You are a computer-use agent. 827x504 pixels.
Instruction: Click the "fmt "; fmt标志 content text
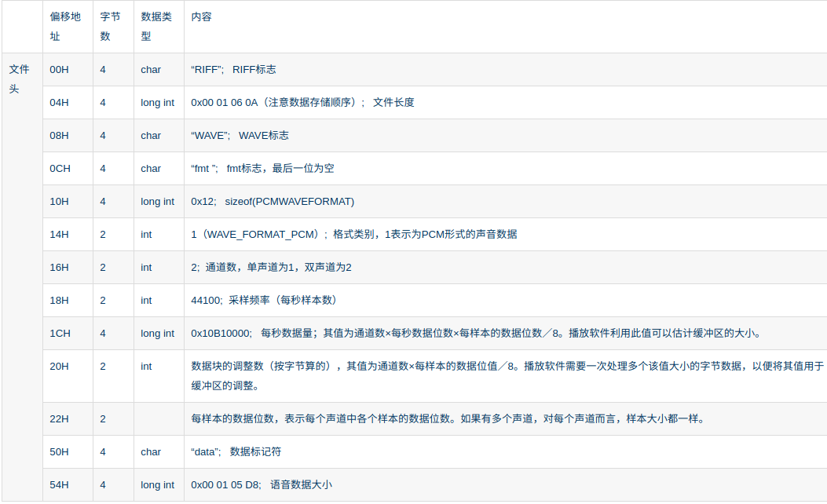(262, 168)
